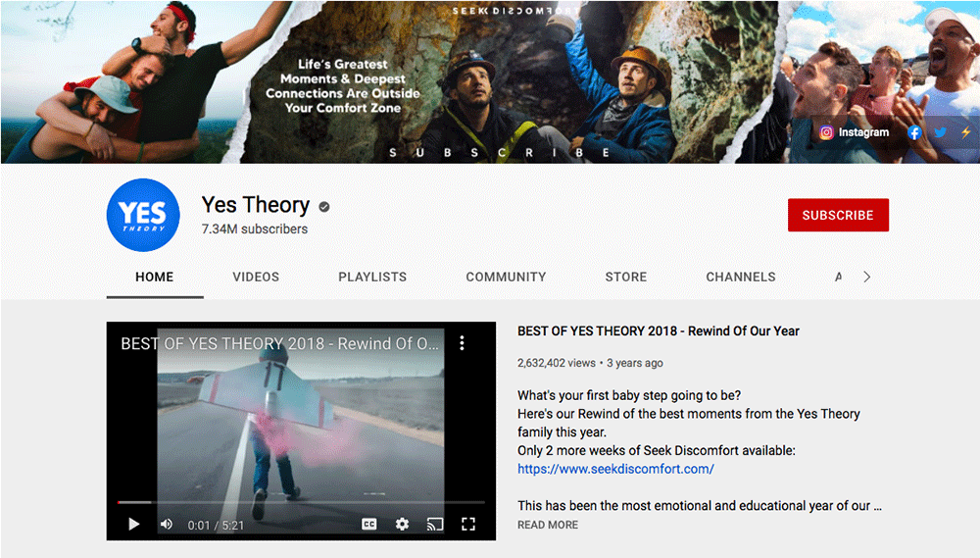Cast video using Cast icon
Viewport: 980px width, 558px height.
(x=435, y=525)
